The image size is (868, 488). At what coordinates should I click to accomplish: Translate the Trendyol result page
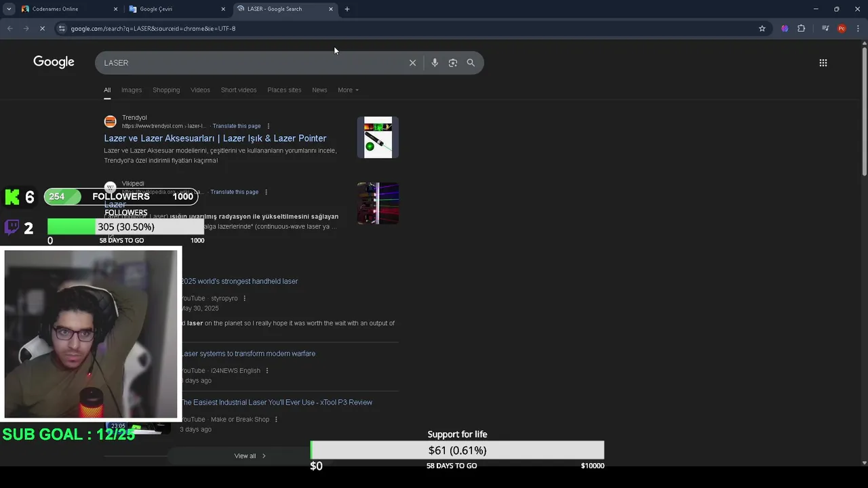coord(237,126)
